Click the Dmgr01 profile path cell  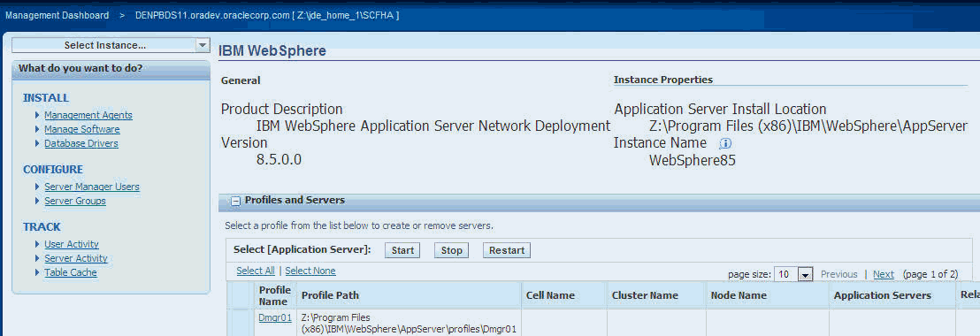(410, 323)
